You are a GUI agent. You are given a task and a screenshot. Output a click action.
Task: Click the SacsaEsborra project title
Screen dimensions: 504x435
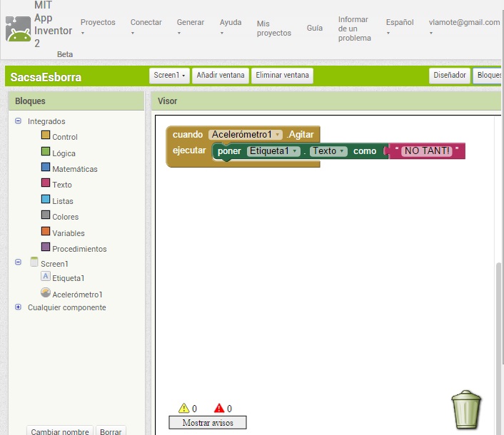pyautogui.click(x=46, y=77)
